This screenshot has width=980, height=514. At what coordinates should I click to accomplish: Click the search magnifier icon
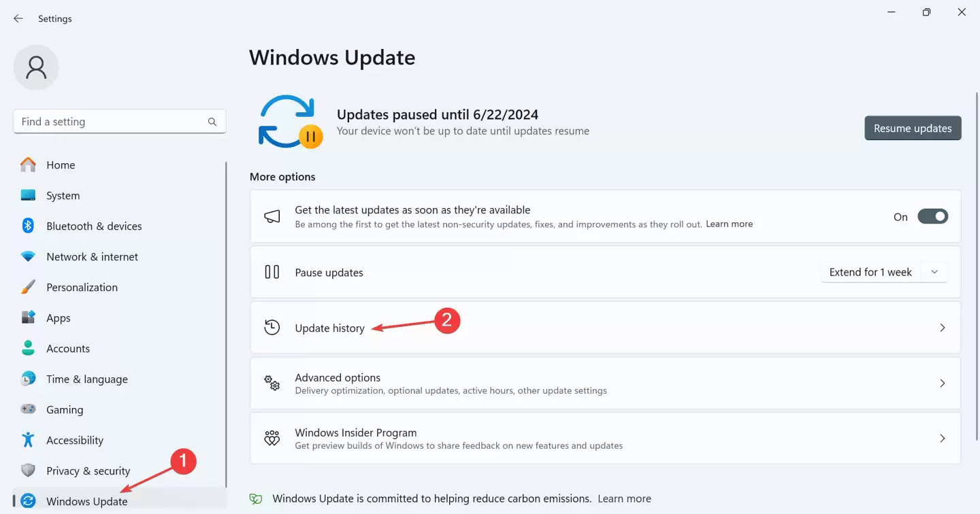point(212,121)
